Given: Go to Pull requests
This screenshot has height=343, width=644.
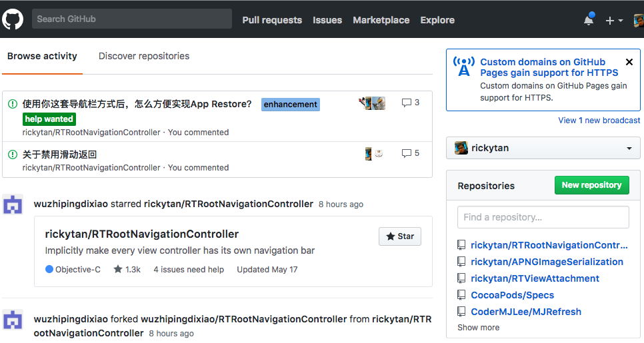Looking at the screenshot, I should click(272, 20).
